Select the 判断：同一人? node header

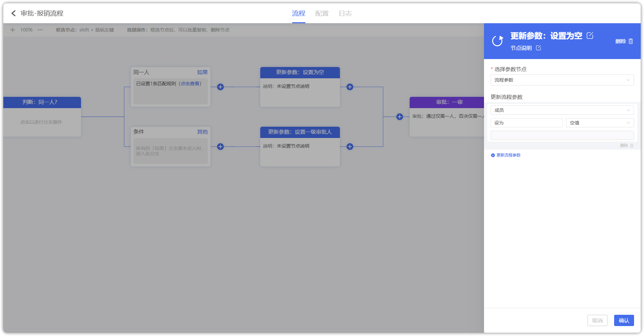point(42,102)
